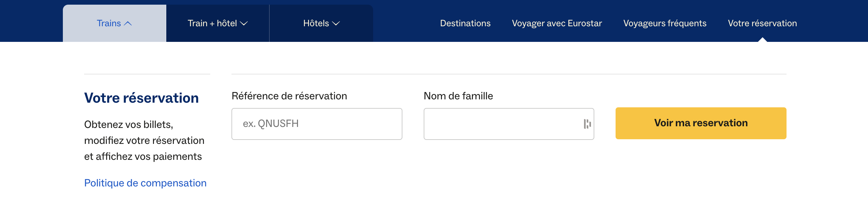Expand the Train + hôtel chevron arrow
The height and width of the screenshot is (212, 868).
pyautogui.click(x=244, y=24)
